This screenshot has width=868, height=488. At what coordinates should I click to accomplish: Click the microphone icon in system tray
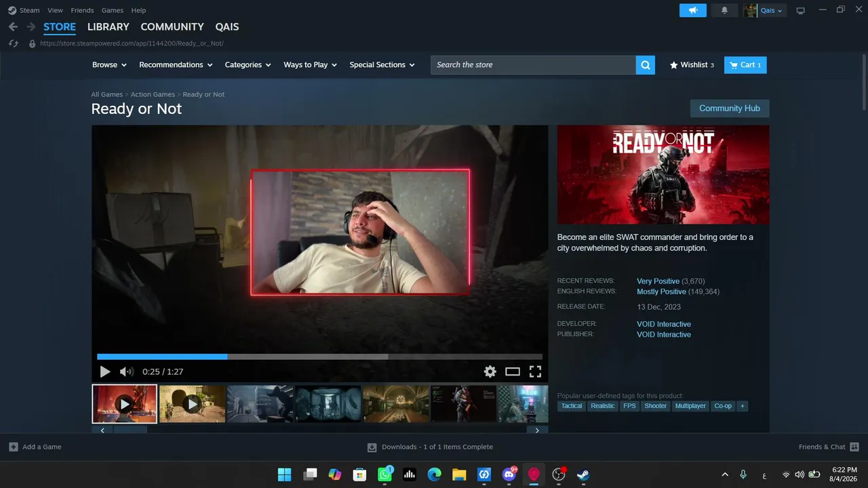(743, 474)
